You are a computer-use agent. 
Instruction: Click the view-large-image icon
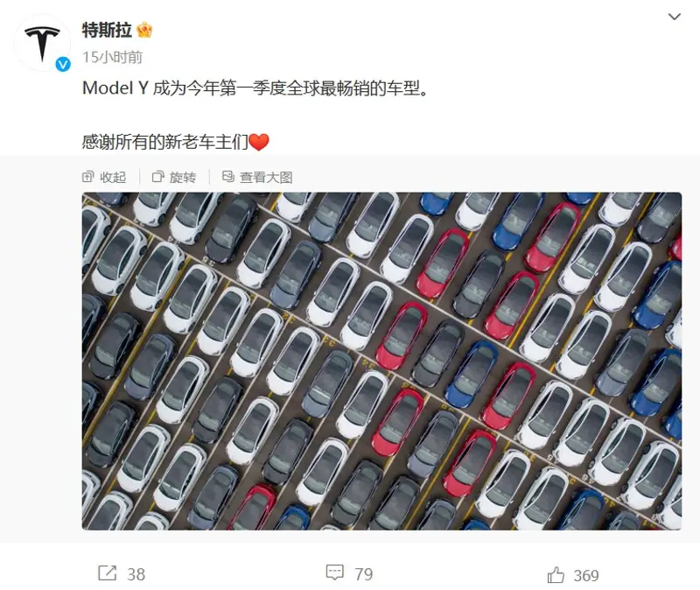click(x=228, y=177)
